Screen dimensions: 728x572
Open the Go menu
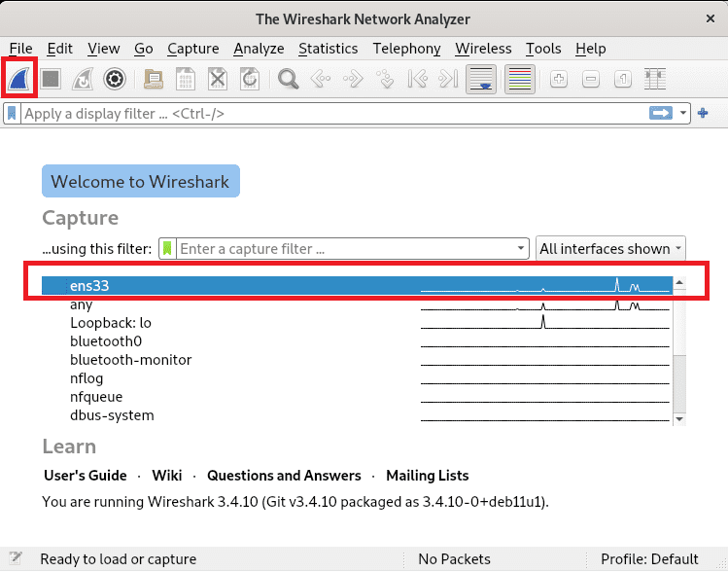(144, 49)
